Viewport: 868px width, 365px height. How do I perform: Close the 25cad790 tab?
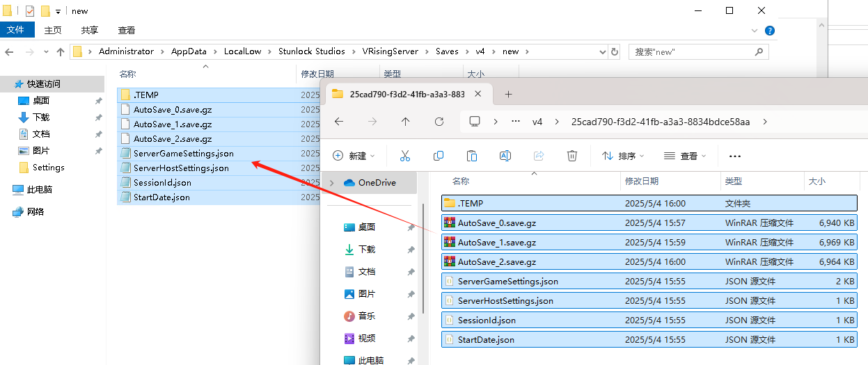(x=478, y=94)
